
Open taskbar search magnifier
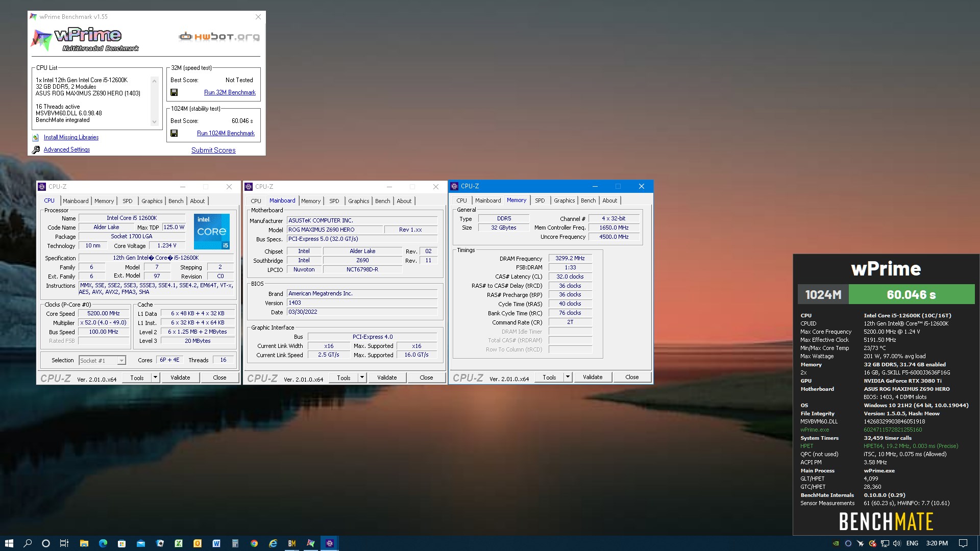pyautogui.click(x=28, y=543)
